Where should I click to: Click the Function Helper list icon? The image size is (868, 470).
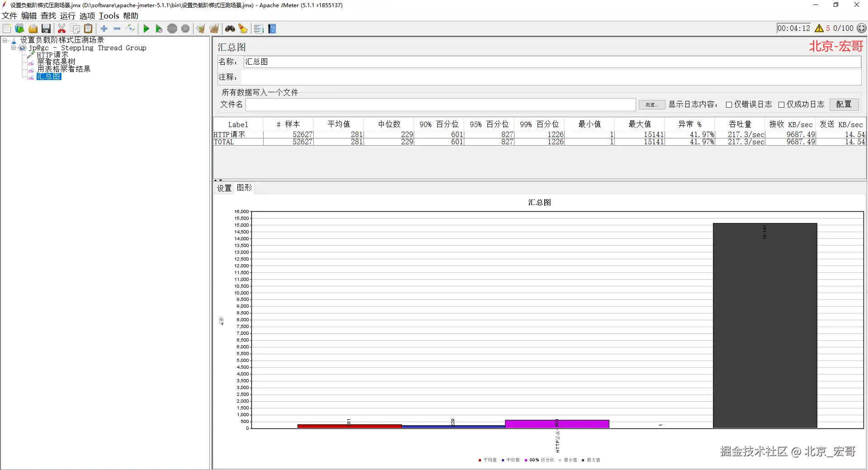coord(259,28)
